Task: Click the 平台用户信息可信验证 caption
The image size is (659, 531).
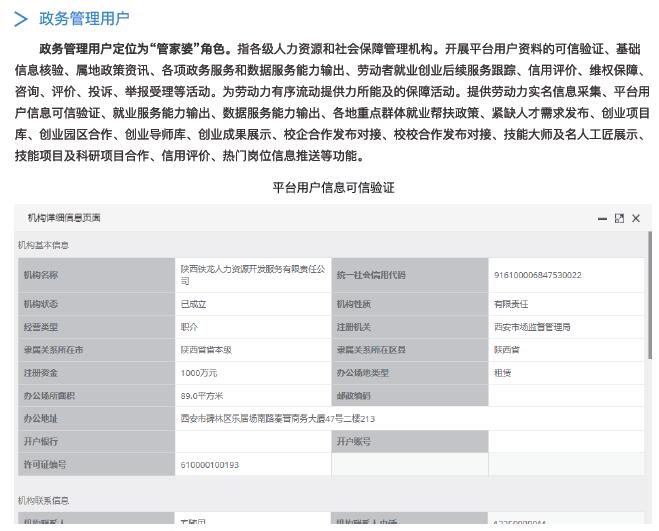Action: click(333, 187)
